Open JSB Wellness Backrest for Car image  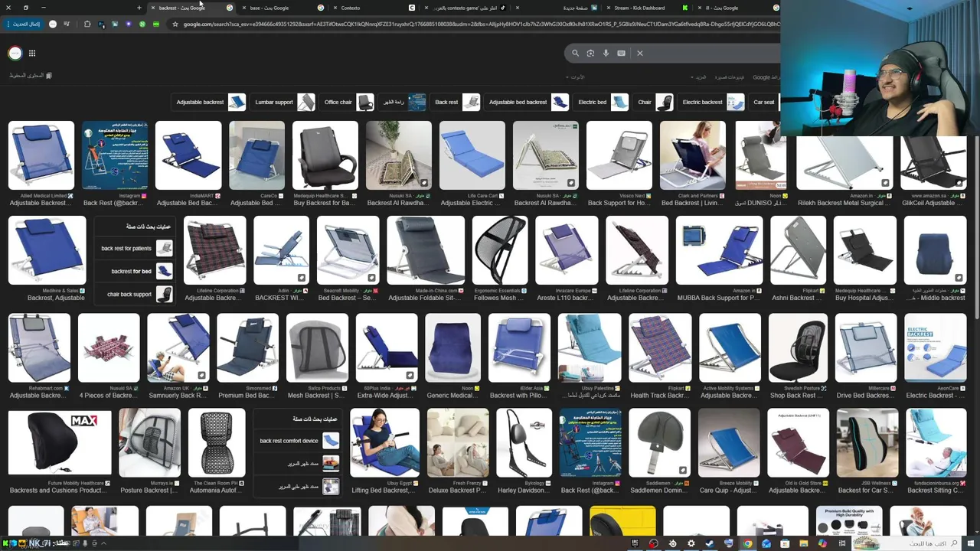pyautogui.click(x=867, y=443)
